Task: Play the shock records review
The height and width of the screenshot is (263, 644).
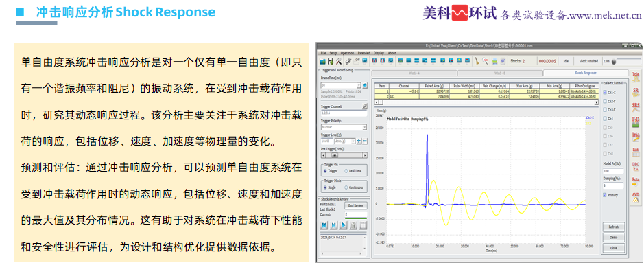Action: (344, 225)
